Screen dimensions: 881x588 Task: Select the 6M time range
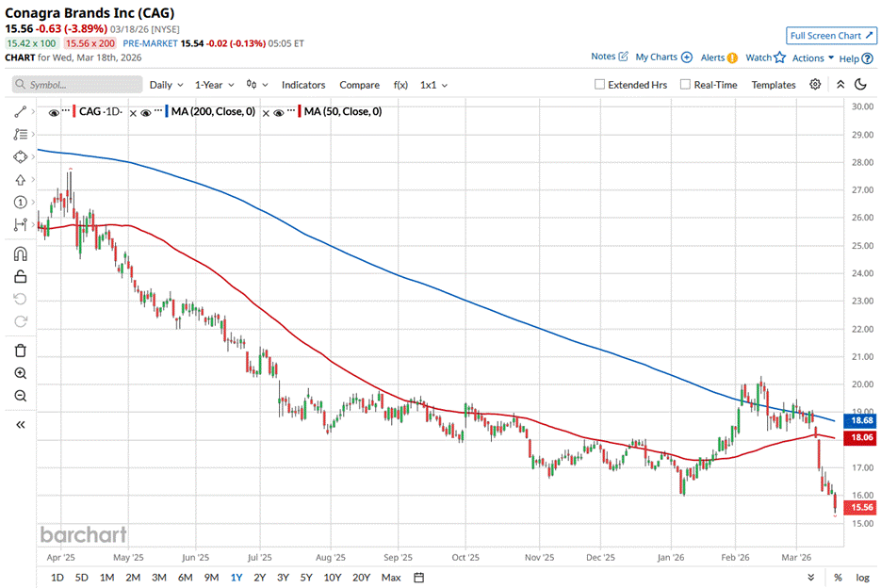pos(185,578)
